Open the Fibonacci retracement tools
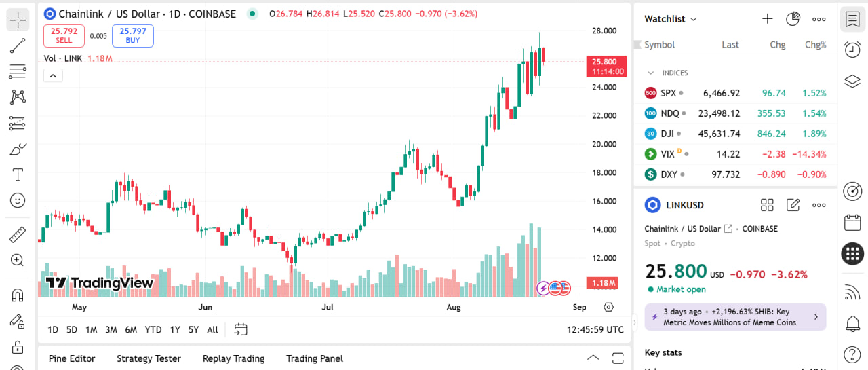This screenshot has width=868, height=370. (x=18, y=71)
